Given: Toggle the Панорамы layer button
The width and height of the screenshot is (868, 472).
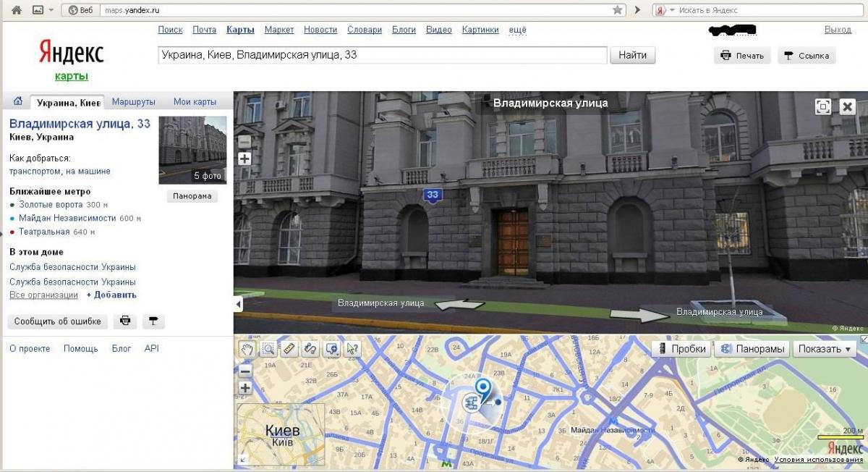Looking at the screenshot, I should (x=752, y=349).
